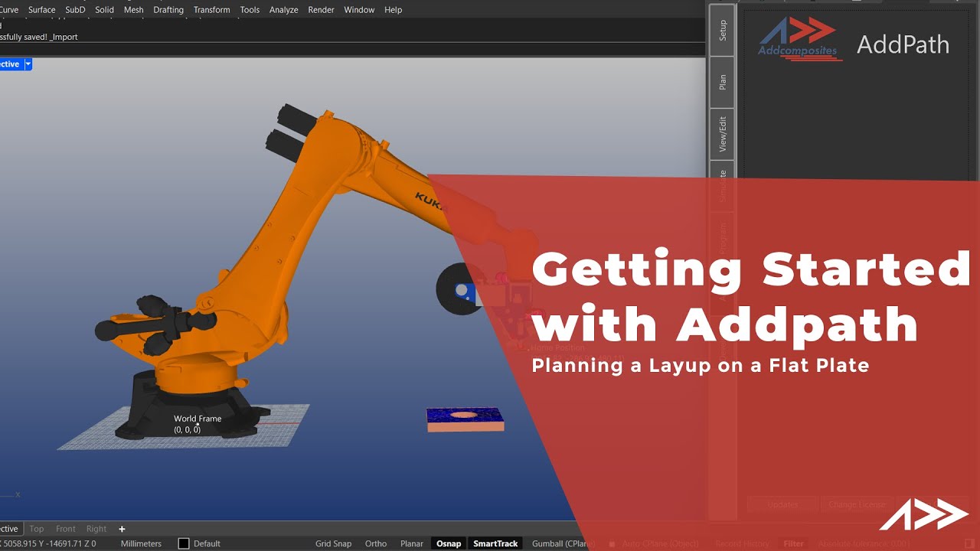This screenshot has width=980, height=551.
Task: Open the AddPath View/Edit tab
Action: [722, 134]
